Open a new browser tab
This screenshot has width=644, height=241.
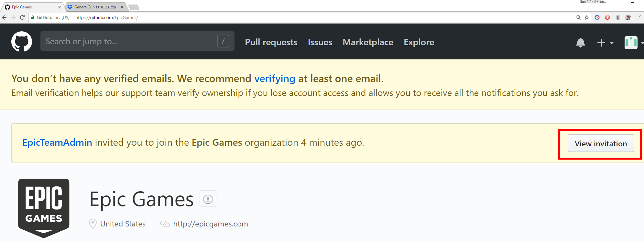(x=134, y=7)
